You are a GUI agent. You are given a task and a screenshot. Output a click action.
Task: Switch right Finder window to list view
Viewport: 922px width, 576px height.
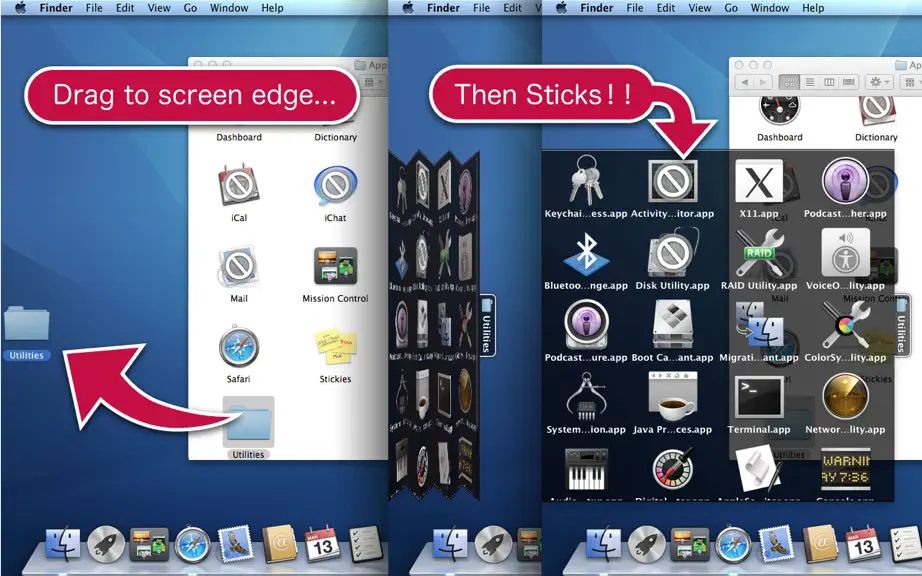tap(810, 82)
